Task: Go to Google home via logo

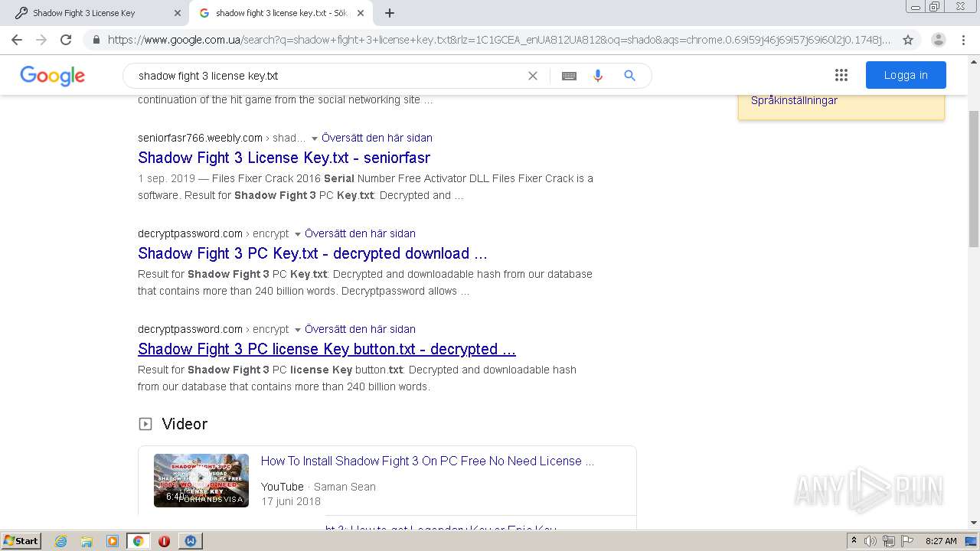Action: tap(52, 76)
